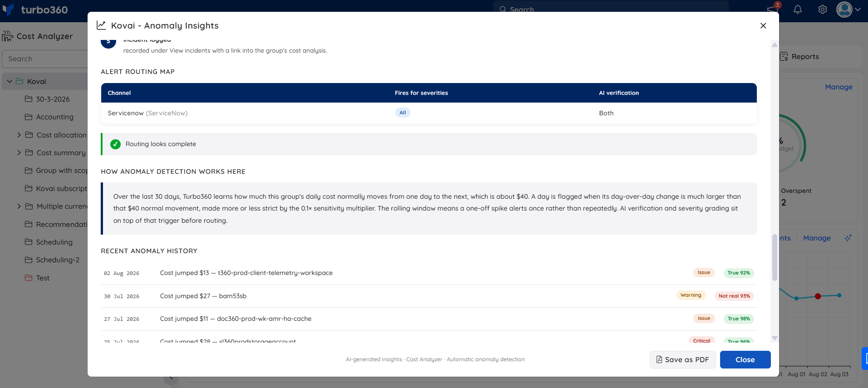The width and height of the screenshot is (868, 388).
Task: Click the Servicenow channel row
Action: (x=429, y=113)
